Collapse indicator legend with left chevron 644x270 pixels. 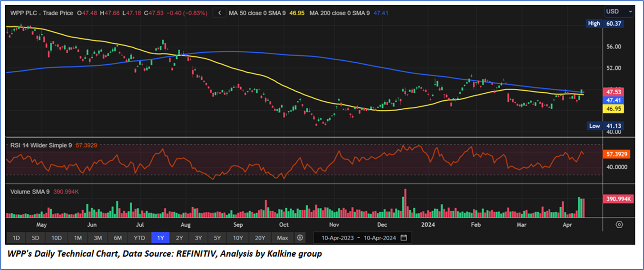tap(219, 13)
